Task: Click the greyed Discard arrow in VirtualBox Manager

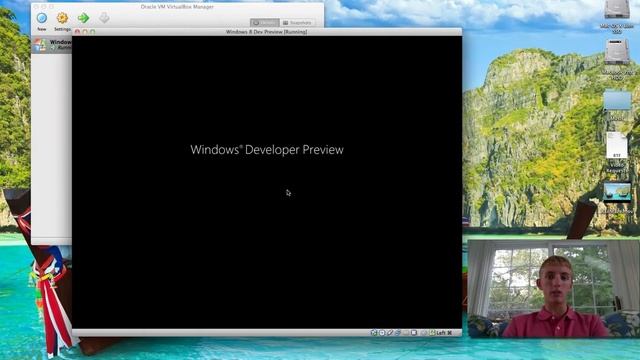Action: point(104,18)
